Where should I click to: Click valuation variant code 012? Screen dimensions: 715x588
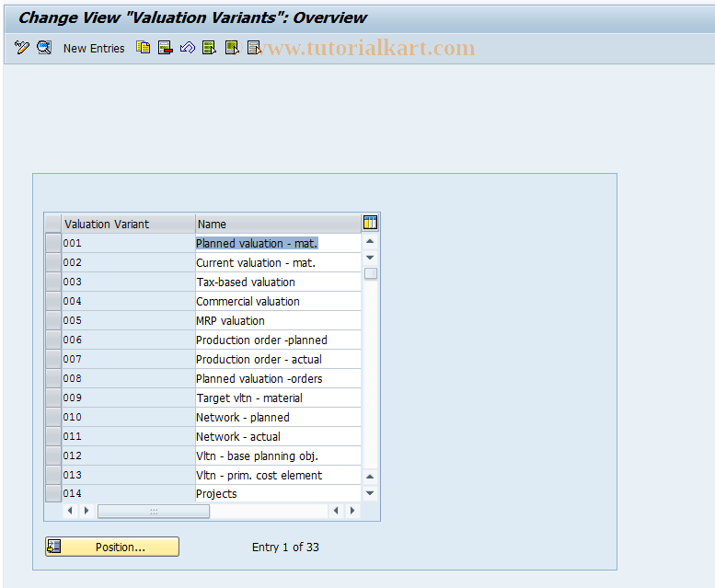coord(73,455)
